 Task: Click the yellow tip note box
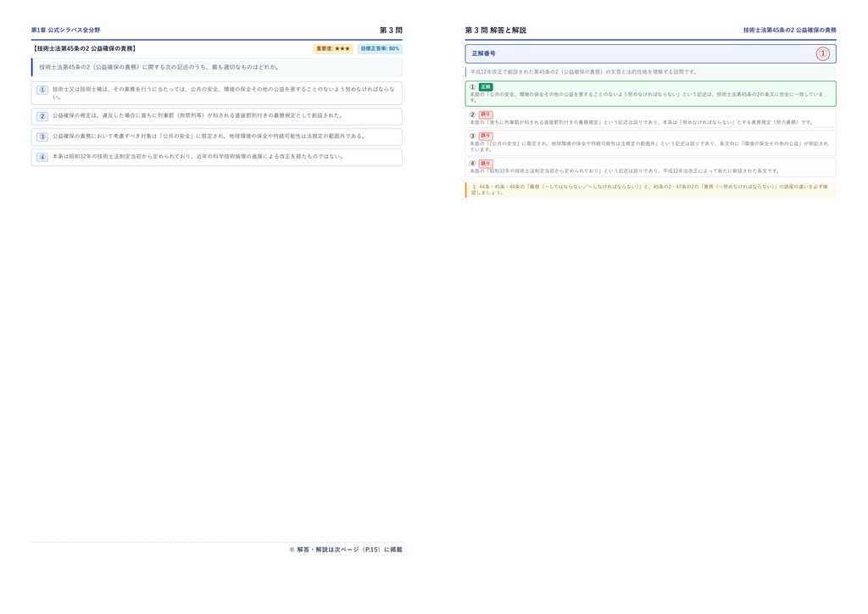(x=650, y=190)
